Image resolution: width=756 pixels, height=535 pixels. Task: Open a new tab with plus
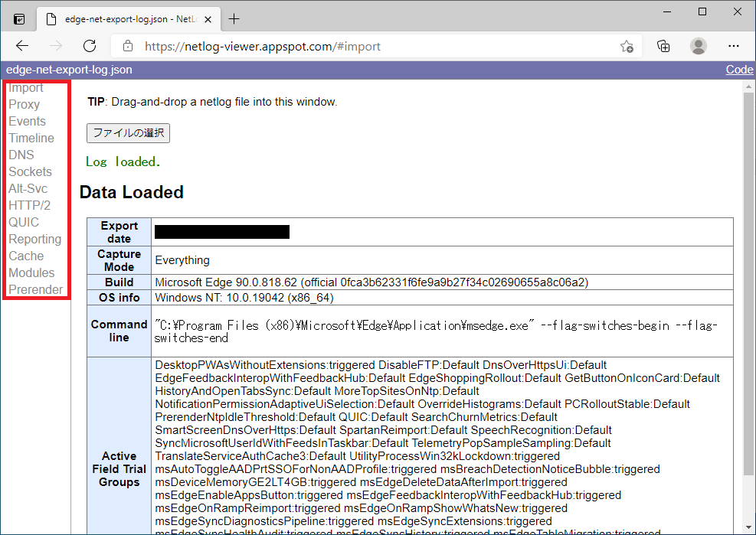click(234, 19)
